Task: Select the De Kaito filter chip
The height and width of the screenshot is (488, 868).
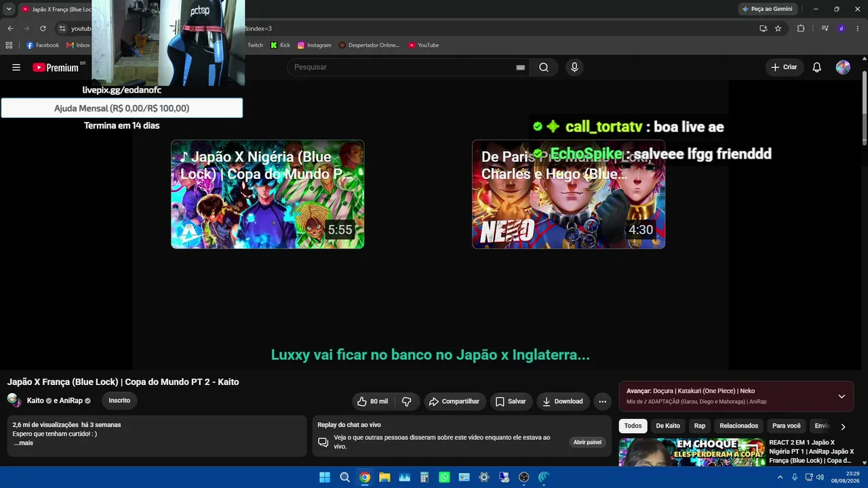Action: (x=668, y=426)
